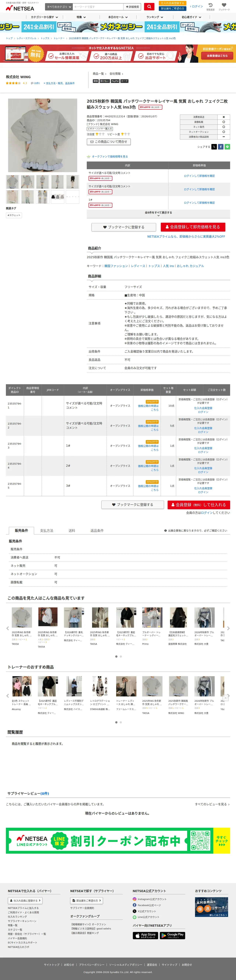Expand the カテゴリーから探す menu

pyautogui.click(x=44, y=17)
